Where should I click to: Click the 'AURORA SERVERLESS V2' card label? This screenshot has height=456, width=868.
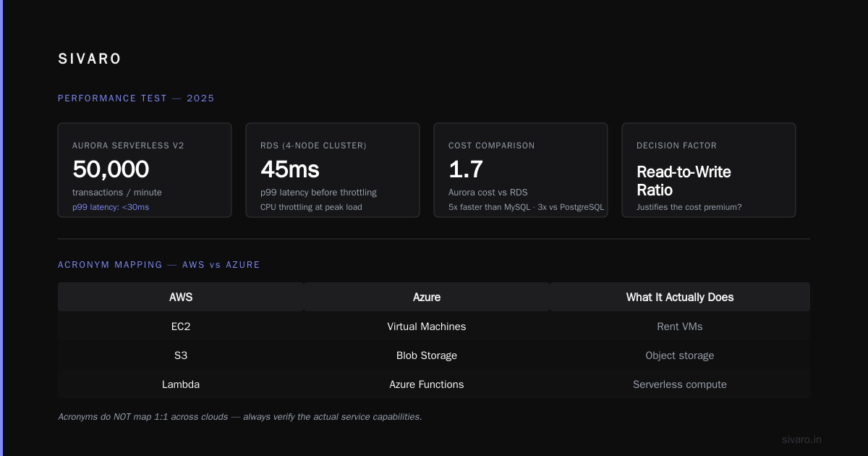[128, 145]
